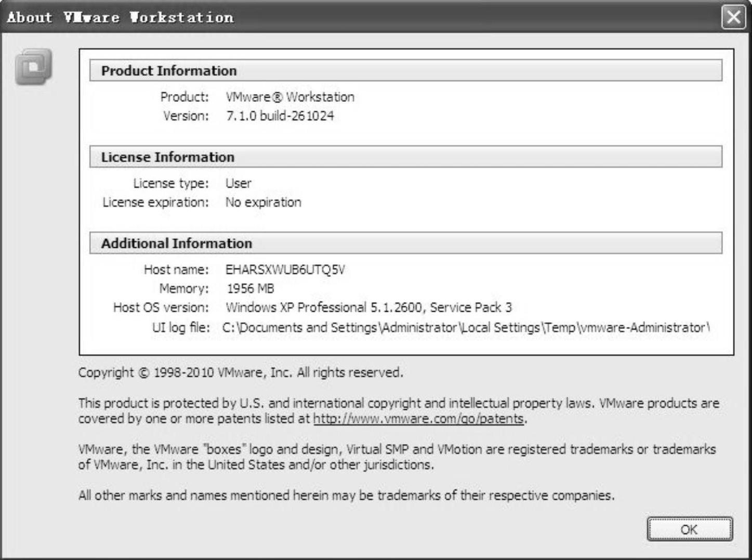The image size is (752, 560).
Task: Click the Additional Information section header
Action: click(x=406, y=243)
